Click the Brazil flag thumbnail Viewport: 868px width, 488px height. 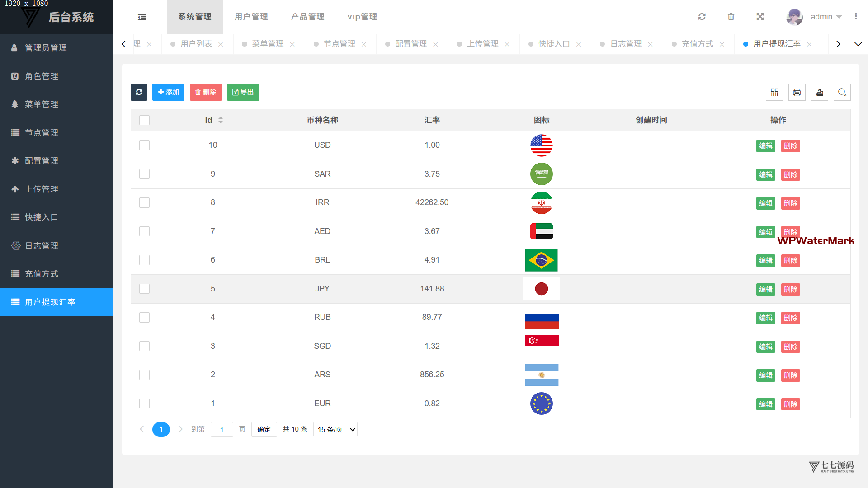tap(541, 260)
